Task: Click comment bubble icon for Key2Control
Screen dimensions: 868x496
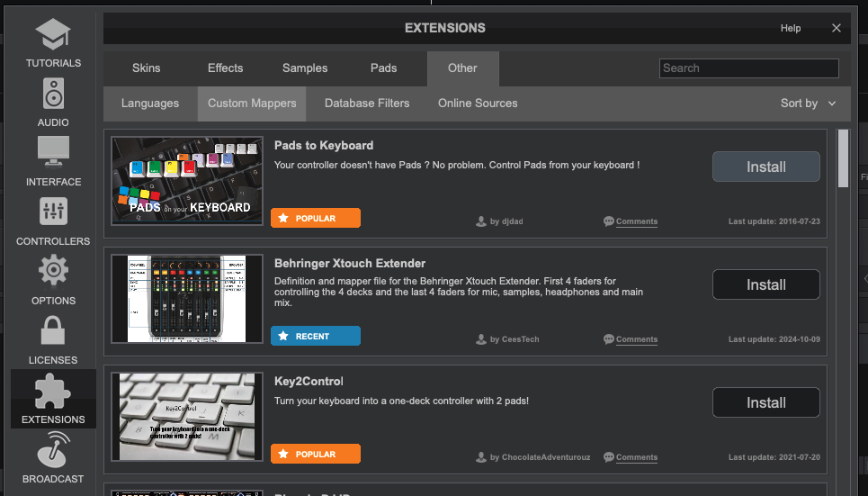Action: pyautogui.click(x=608, y=457)
